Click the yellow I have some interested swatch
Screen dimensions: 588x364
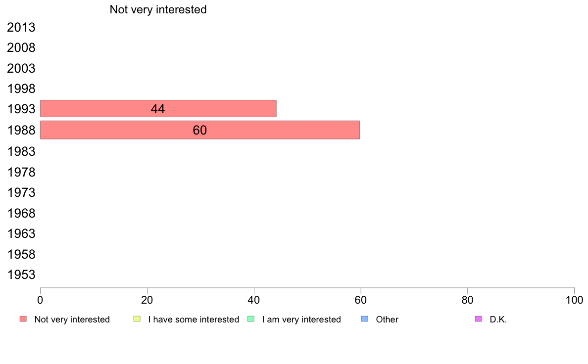pyautogui.click(x=137, y=319)
